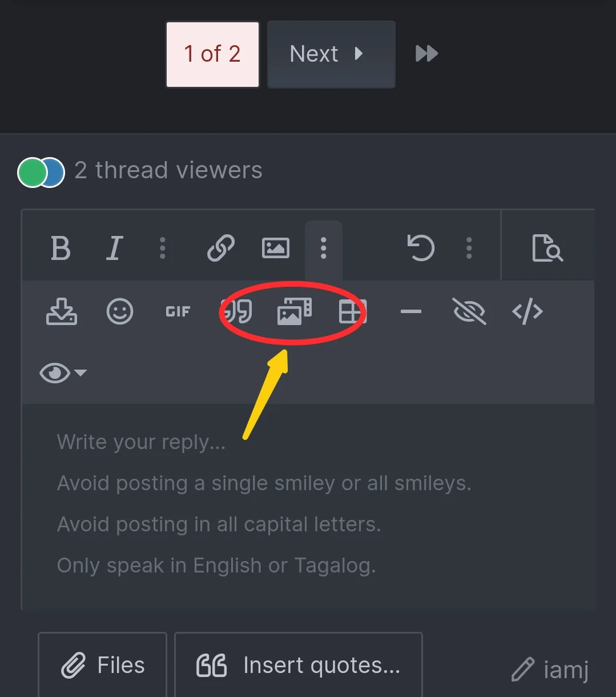Apply bold formatting with the B icon
The image size is (616, 697).
(61, 248)
